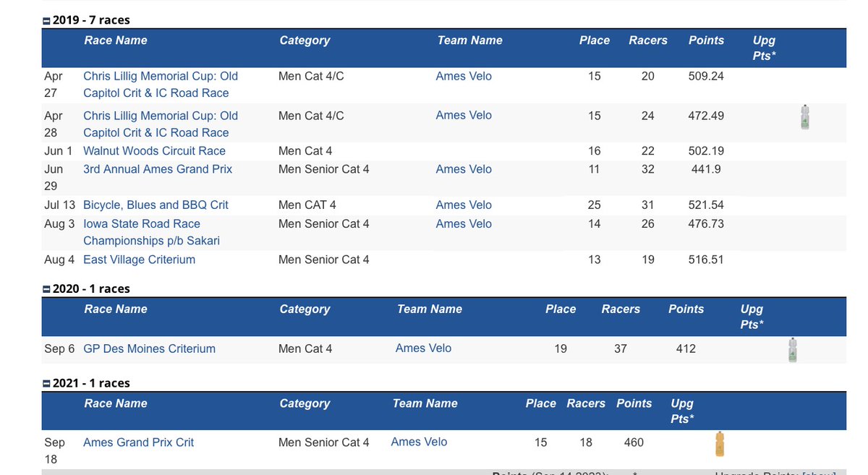Image resolution: width=868 pixels, height=475 pixels.
Task: Open the Ames Grand Prix Crit link
Action: pos(138,442)
